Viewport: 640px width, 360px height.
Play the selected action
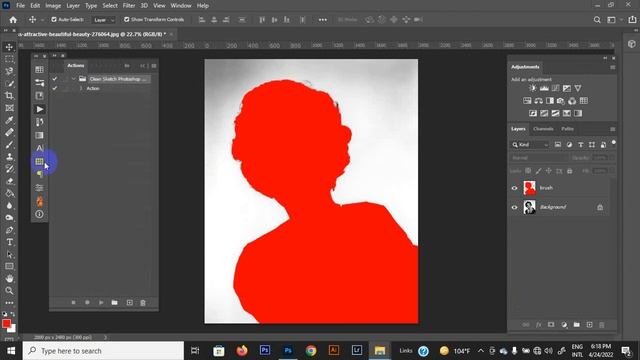[x=101, y=303]
